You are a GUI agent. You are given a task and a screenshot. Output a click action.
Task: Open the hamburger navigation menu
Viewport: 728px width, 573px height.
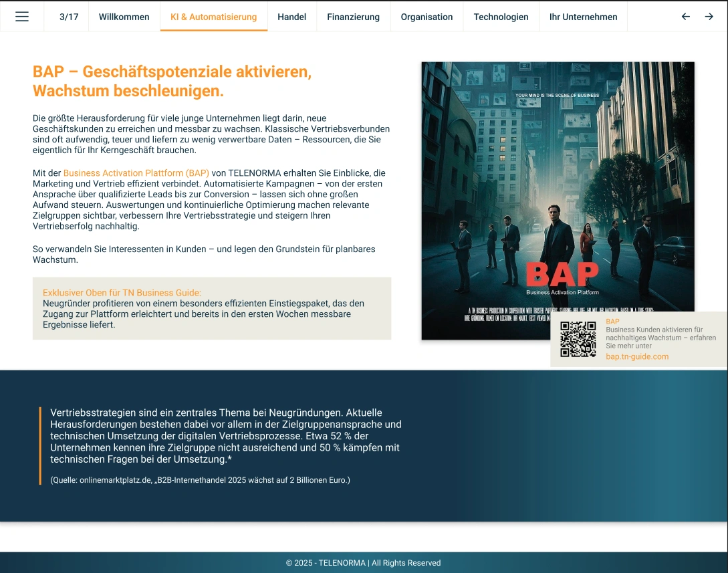21,17
